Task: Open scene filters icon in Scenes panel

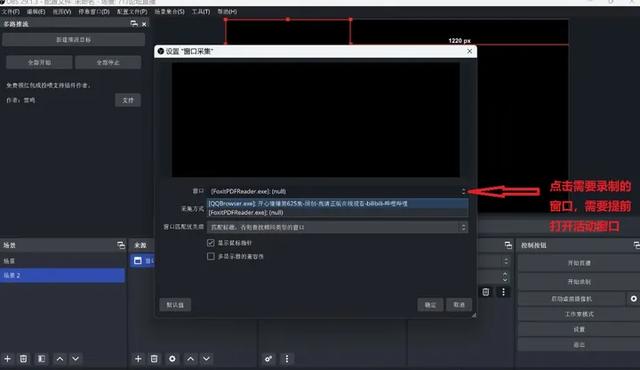Action: pos(41,359)
